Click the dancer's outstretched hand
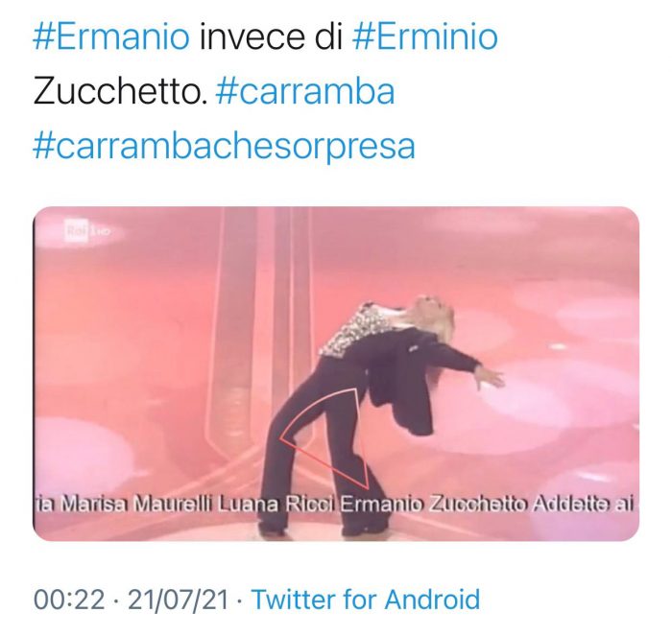The height and width of the screenshot is (636, 672). pos(490,379)
